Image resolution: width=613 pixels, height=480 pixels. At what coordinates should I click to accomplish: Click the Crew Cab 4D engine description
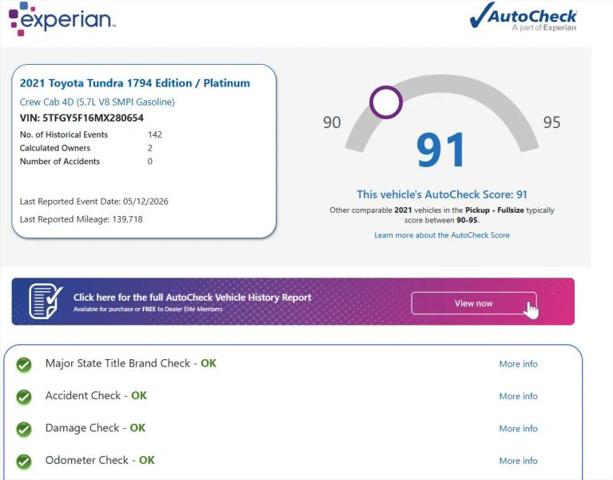97,102
